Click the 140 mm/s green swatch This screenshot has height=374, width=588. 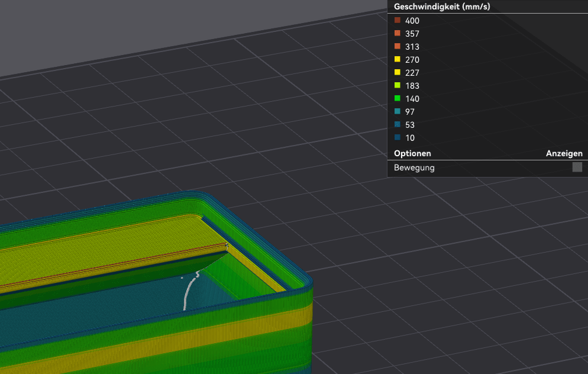(398, 98)
